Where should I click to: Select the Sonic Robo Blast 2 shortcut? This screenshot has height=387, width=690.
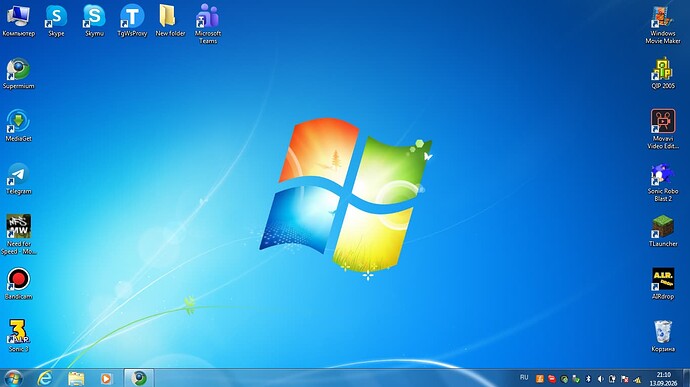663,182
